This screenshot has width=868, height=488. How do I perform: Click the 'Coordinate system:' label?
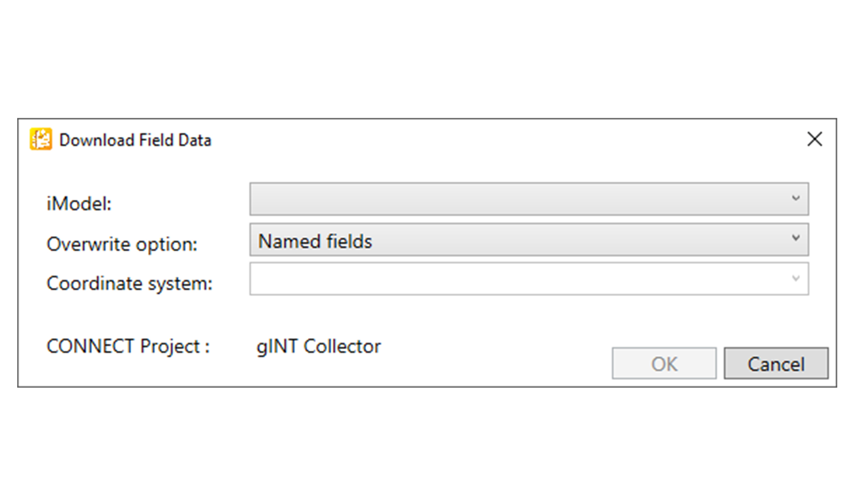[x=129, y=284]
